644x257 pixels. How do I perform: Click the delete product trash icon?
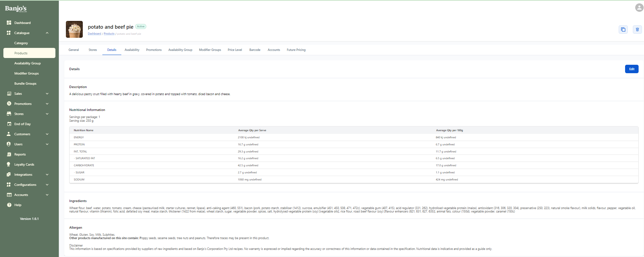point(637,30)
